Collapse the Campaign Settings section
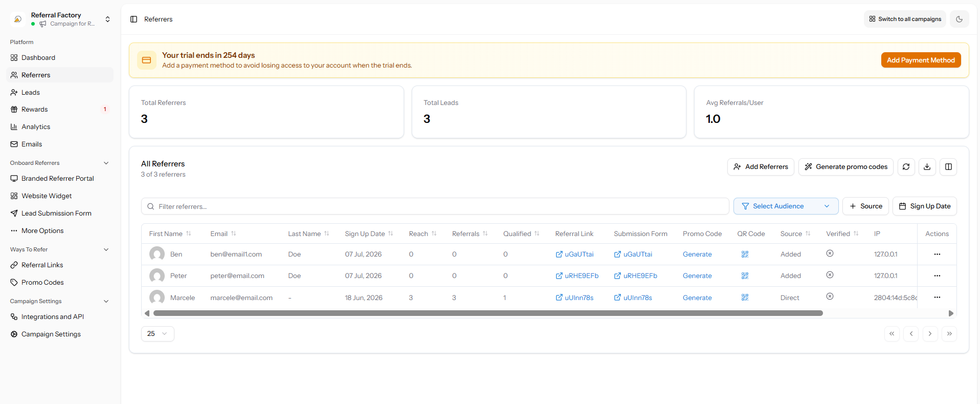The width and height of the screenshot is (980, 404). (60, 301)
